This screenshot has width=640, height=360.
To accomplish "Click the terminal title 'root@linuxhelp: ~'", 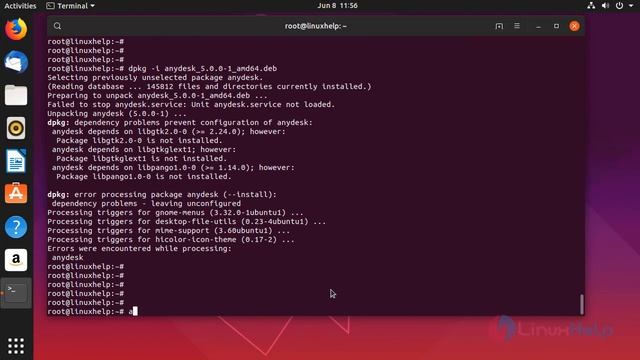I will click(x=316, y=26).
